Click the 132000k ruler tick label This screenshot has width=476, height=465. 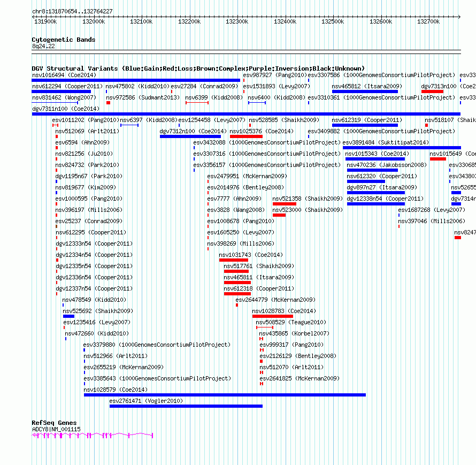94,21
